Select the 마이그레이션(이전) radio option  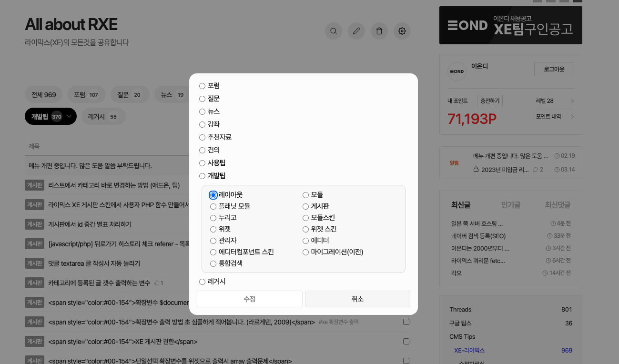(x=305, y=252)
